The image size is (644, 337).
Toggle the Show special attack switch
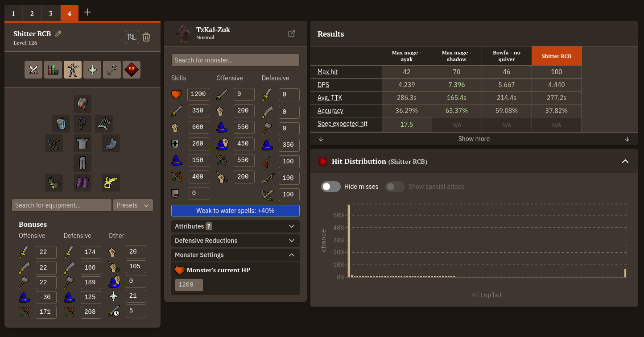click(x=395, y=187)
